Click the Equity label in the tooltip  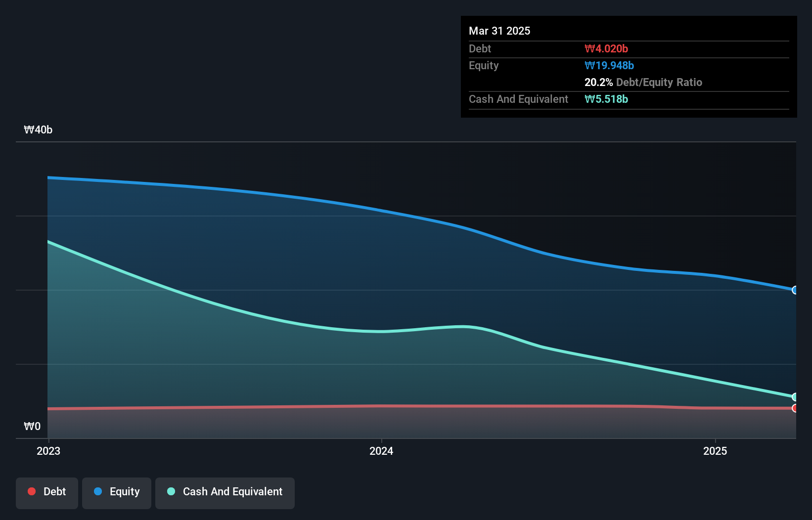coord(484,66)
